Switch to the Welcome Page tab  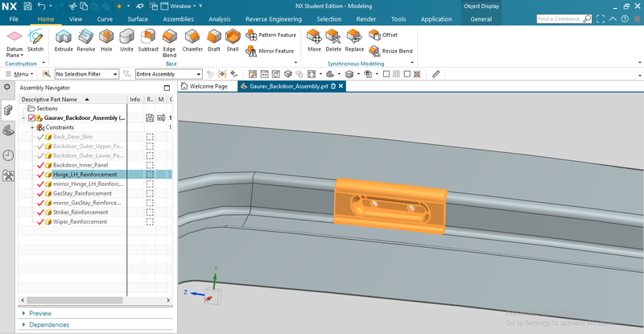pos(208,86)
